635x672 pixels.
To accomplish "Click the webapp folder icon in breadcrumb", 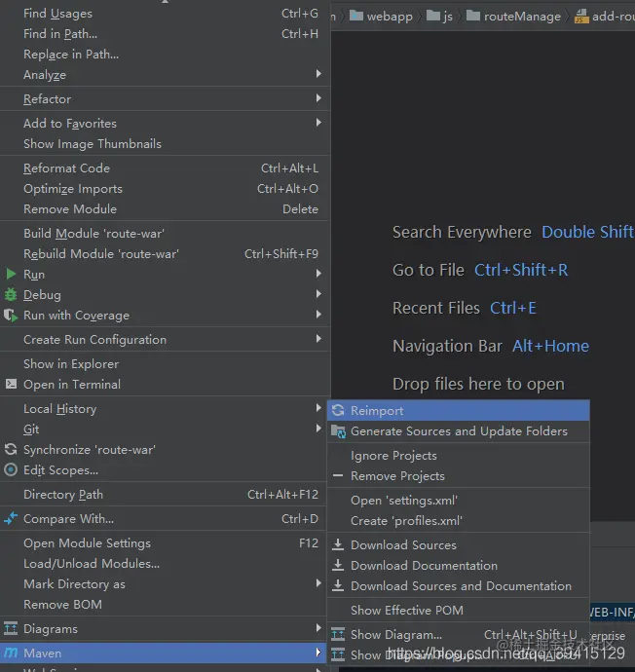I will [x=356, y=16].
